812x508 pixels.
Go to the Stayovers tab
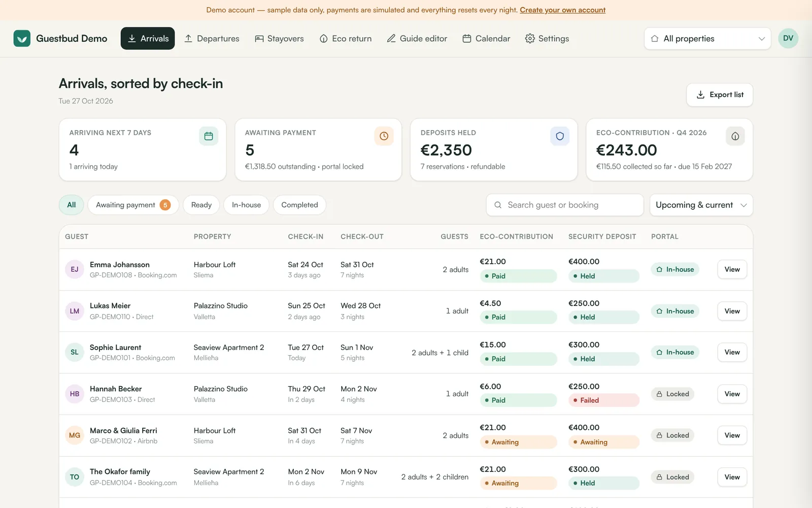[279, 38]
